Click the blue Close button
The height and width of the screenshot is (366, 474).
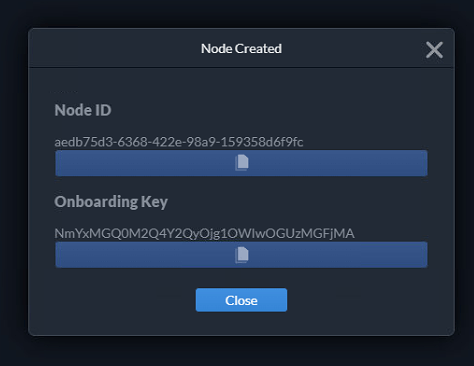point(241,300)
